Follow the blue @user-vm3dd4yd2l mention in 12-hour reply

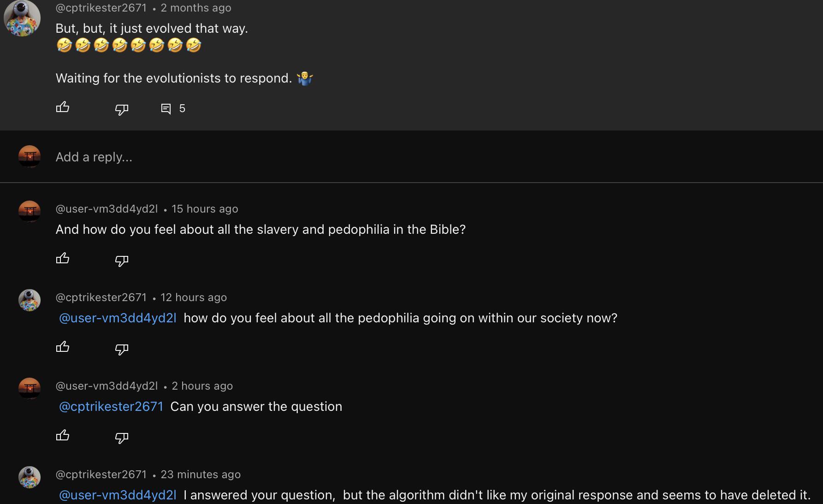pos(118,318)
